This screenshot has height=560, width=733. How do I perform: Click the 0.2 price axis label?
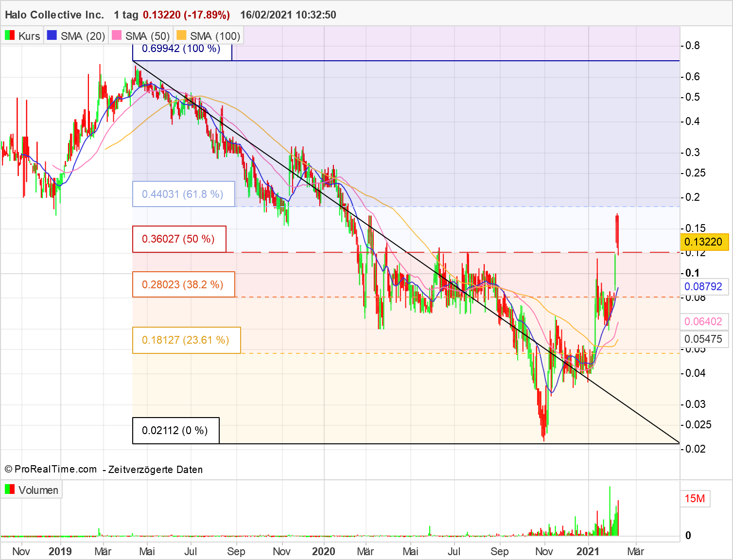(x=693, y=197)
